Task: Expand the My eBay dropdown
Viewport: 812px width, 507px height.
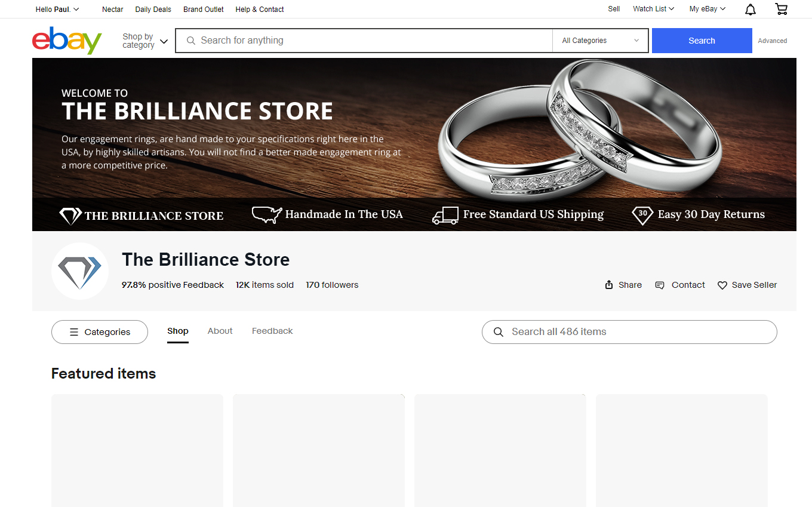Action: tap(708, 9)
